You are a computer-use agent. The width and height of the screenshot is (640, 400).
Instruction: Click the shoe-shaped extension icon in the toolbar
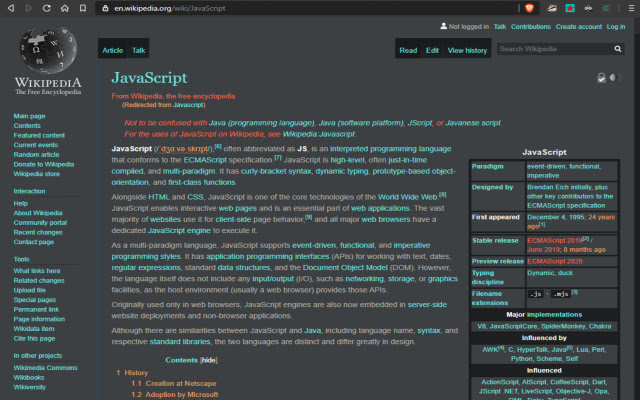tap(552, 8)
